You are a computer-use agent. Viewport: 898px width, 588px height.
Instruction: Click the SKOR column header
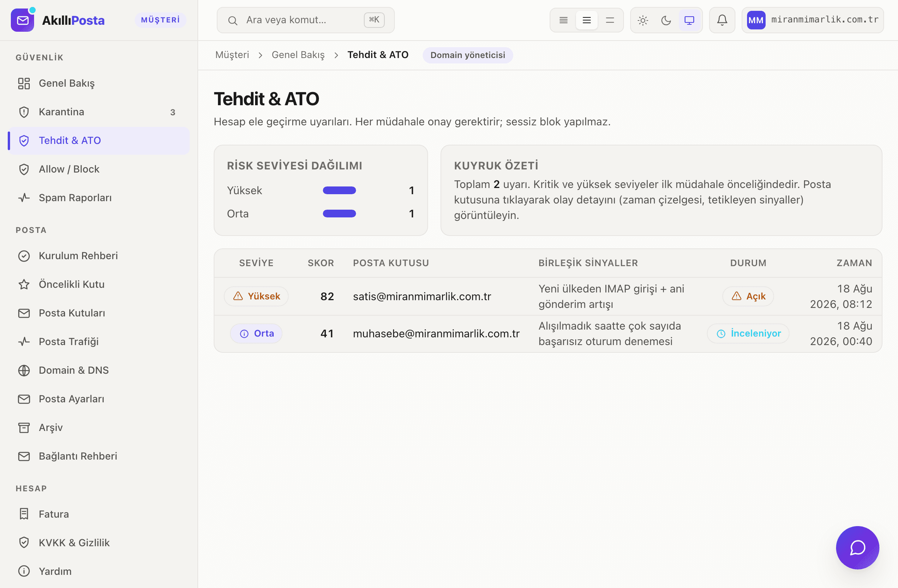(x=321, y=263)
